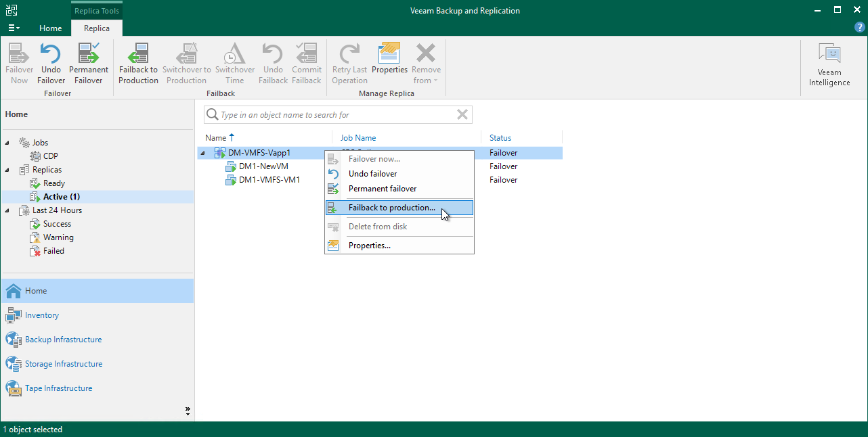
Task: Select the DM1-NewVM replica row
Action: (x=380, y=166)
